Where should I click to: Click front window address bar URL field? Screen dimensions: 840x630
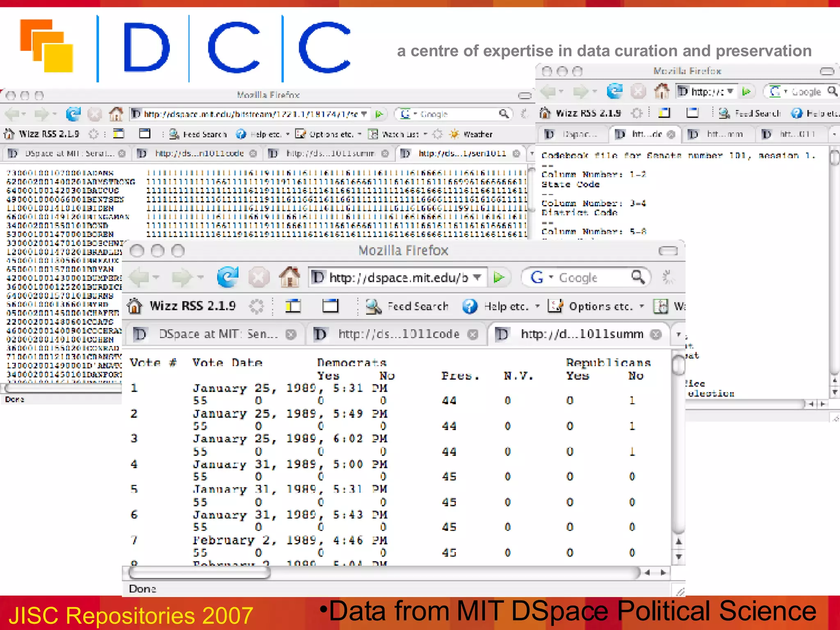click(398, 278)
